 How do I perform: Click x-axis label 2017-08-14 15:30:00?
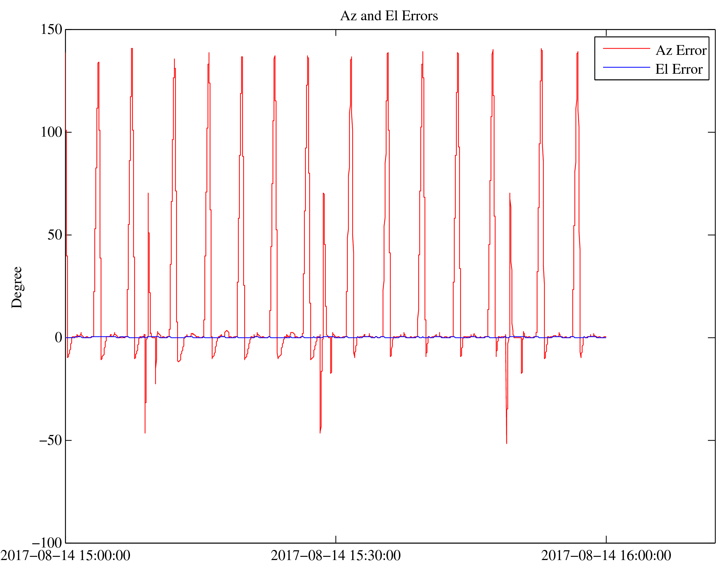(336, 556)
